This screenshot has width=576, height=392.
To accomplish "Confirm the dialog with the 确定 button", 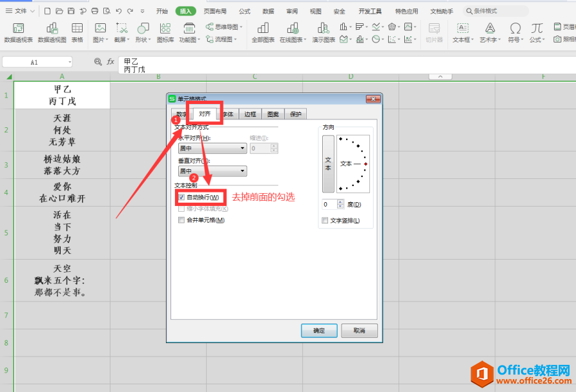I will tap(319, 331).
